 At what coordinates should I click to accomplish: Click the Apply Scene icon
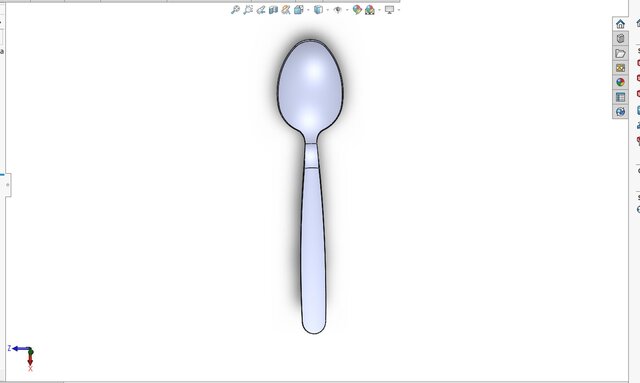tap(370, 10)
